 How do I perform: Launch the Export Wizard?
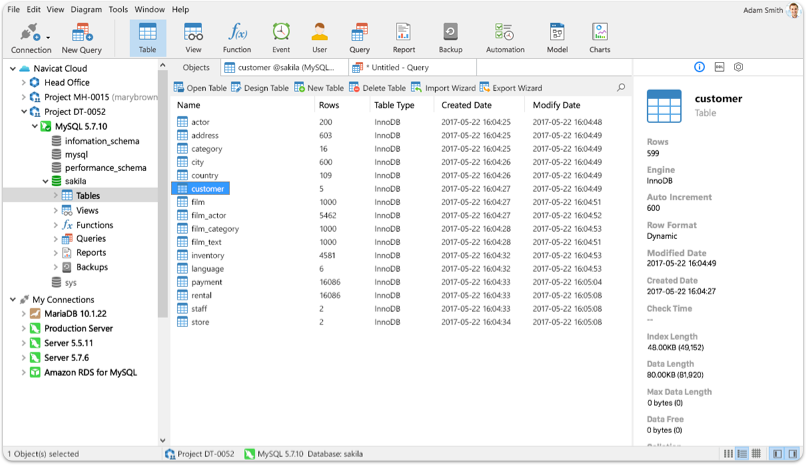click(x=511, y=88)
